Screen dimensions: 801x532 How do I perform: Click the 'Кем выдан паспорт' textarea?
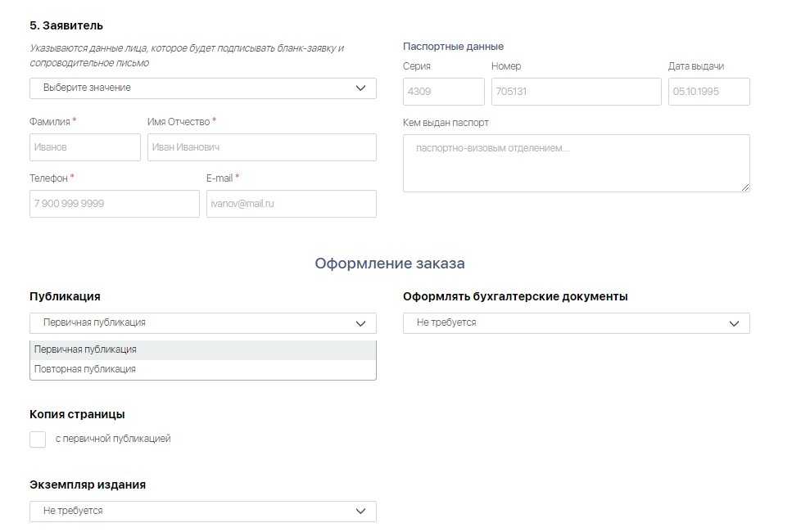[x=576, y=163]
